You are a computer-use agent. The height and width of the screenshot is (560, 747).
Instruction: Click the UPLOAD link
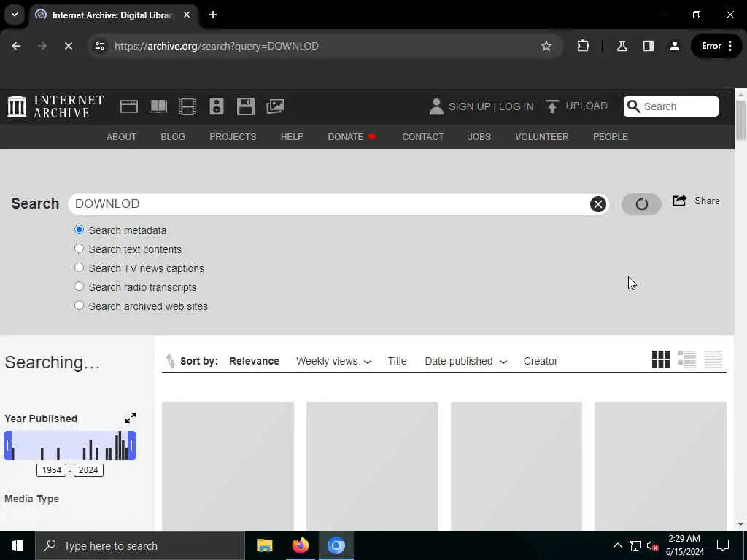point(587,106)
